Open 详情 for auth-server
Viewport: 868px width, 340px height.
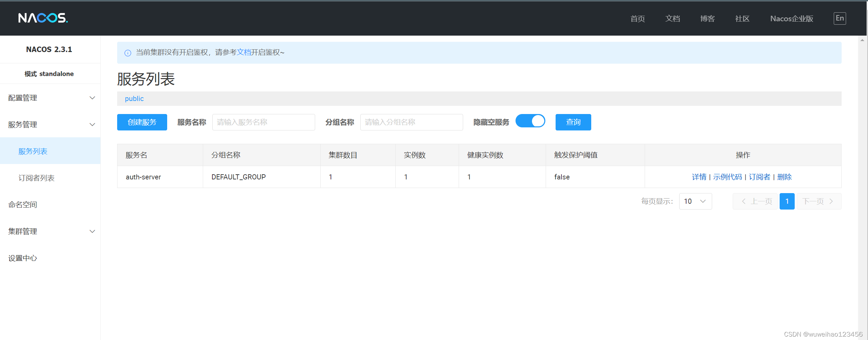[x=699, y=177]
